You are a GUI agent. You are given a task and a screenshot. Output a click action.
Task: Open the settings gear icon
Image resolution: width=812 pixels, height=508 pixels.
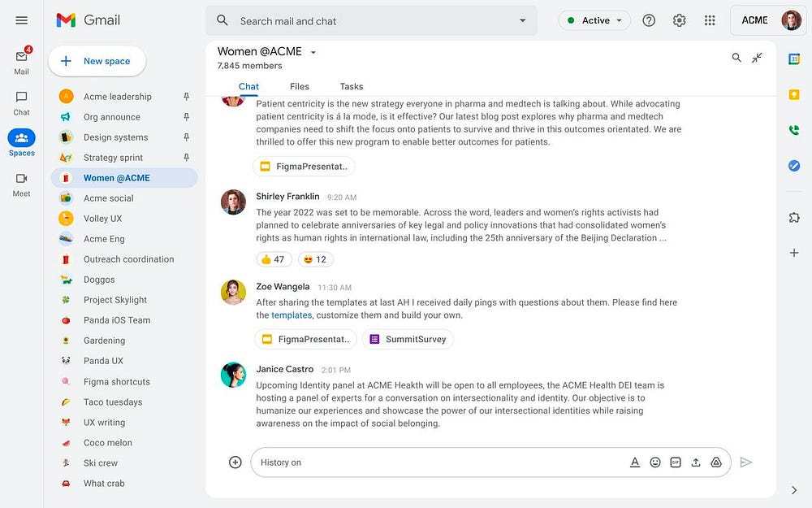(680, 21)
